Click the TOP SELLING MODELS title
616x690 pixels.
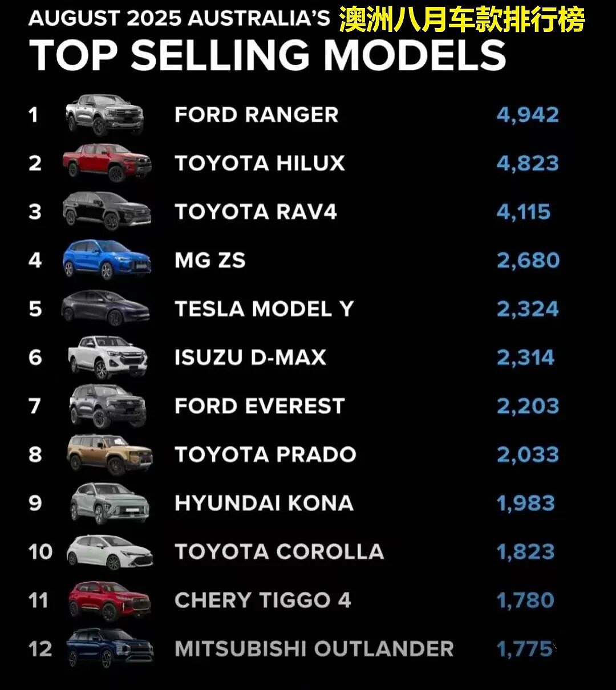click(268, 55)
